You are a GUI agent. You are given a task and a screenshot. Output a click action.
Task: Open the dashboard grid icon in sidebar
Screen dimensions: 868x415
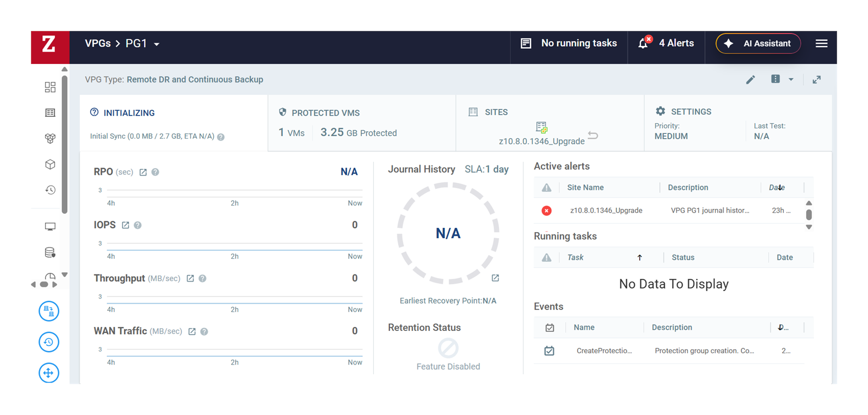[x=50, y=87]
